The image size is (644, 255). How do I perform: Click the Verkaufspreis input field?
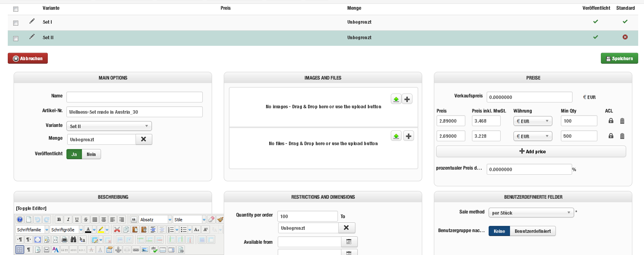click(x=529, y=97)
